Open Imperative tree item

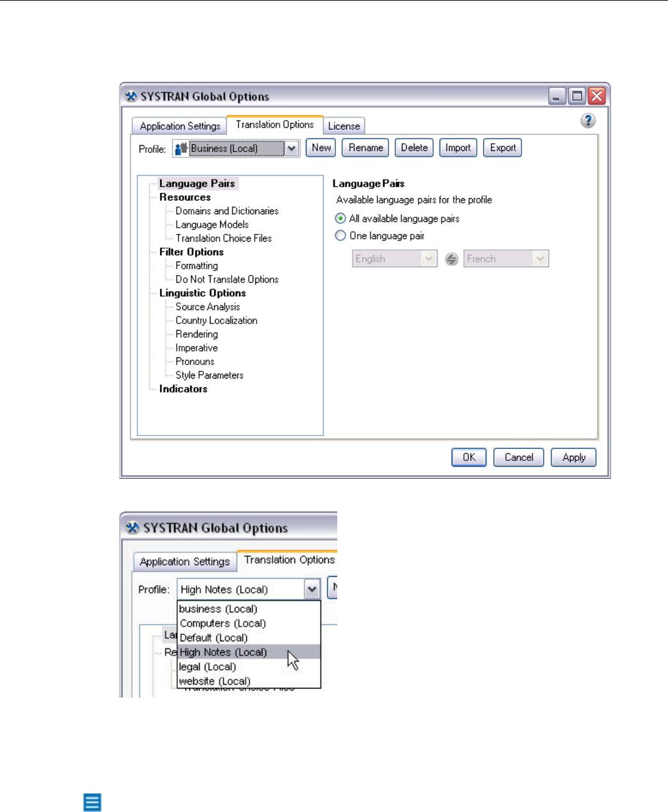click(196, 348)
